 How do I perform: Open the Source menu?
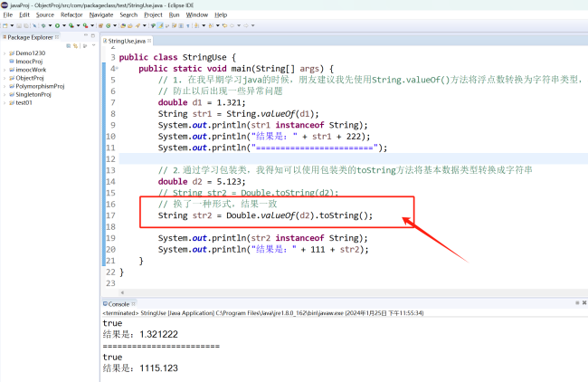coord(45,15)
